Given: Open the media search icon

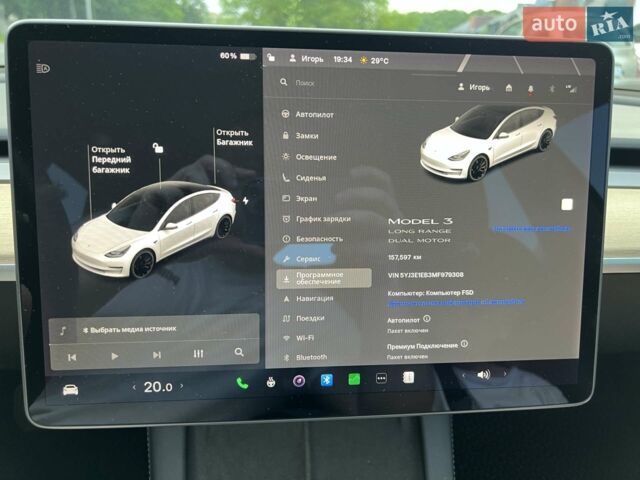Looking at the screenshot, I should 239,352.
